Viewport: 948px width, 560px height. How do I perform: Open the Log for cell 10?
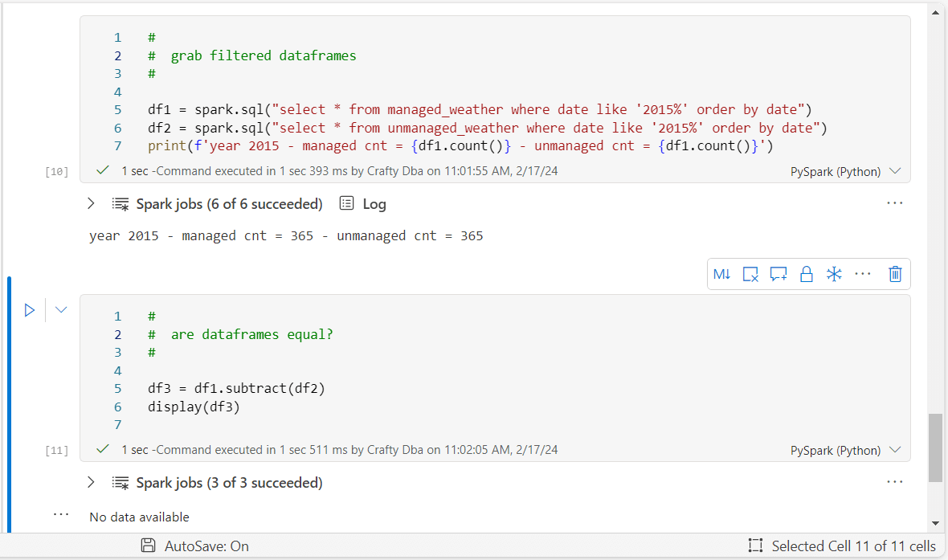pyautogui.click(x=362, y=203)
